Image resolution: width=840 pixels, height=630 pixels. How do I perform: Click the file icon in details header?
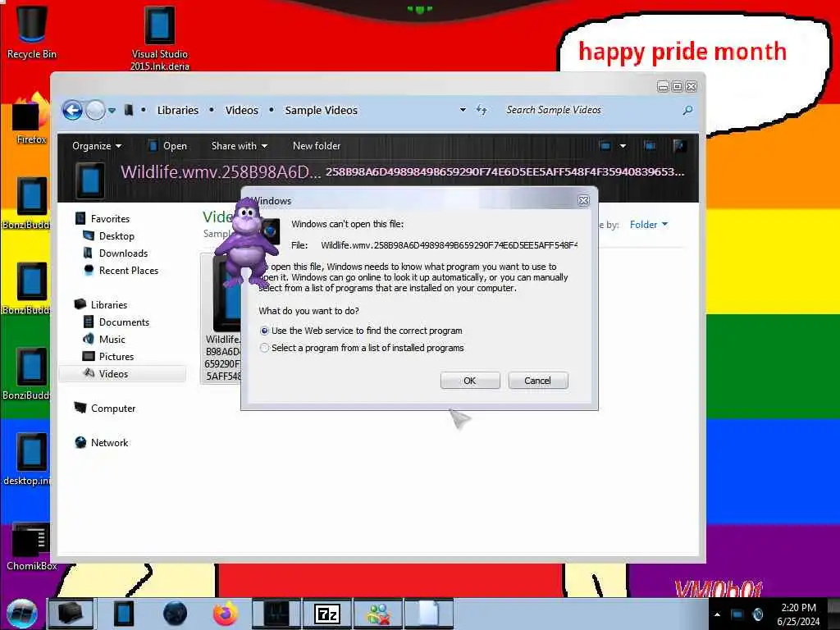[90, 180]
